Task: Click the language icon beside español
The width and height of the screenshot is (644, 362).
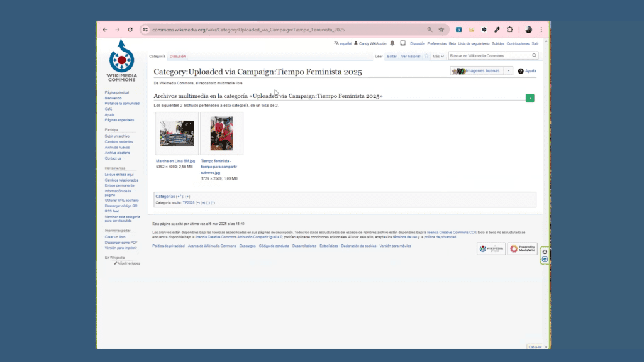Action: pyautogui.click(x=336, y=43)
